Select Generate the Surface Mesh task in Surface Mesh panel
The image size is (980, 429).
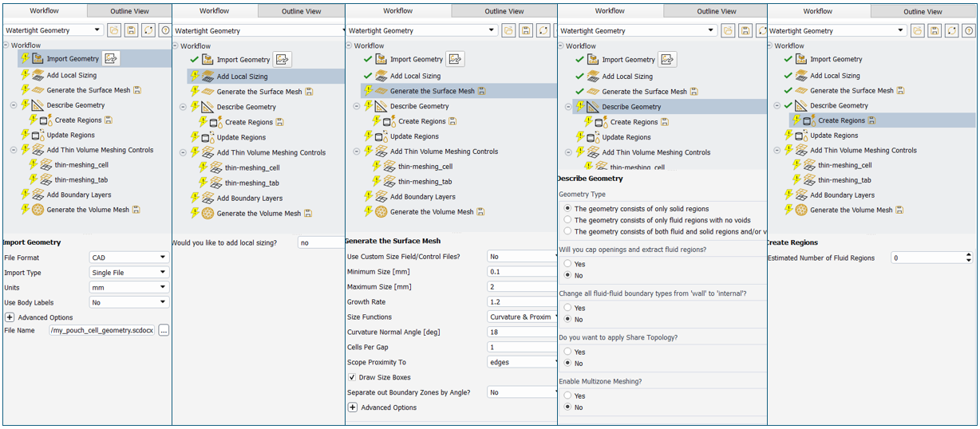point(459,91)
